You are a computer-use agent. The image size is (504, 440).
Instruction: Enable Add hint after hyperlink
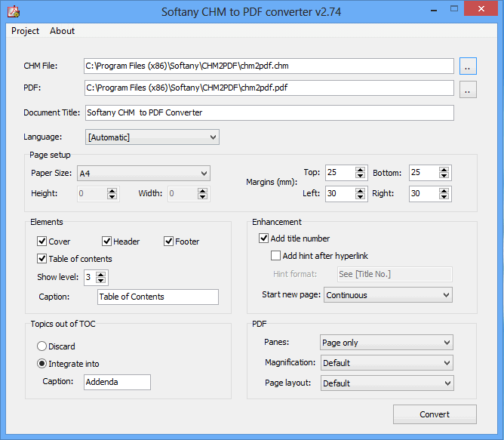tap(276, 256)
